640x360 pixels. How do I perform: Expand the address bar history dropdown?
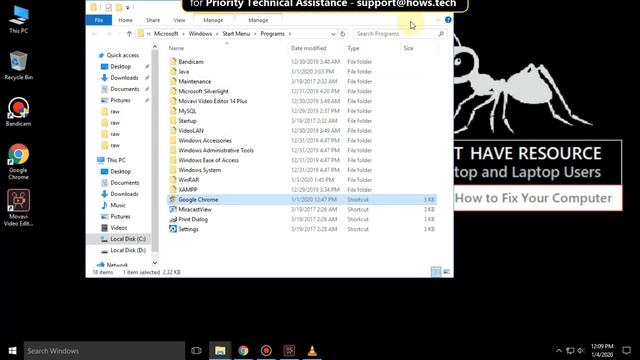tap(333, 34)
